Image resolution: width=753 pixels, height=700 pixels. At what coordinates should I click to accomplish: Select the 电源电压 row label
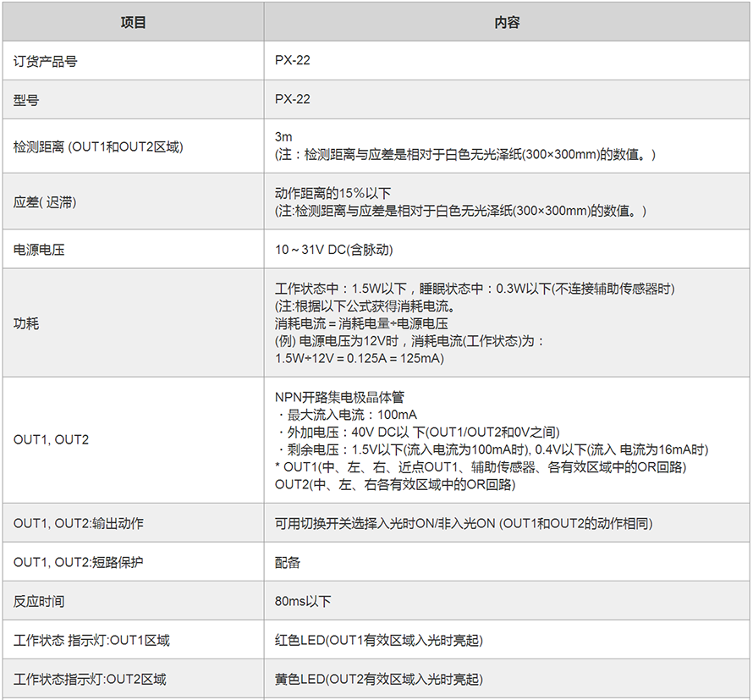pyautogui.click(x=39, y=250)
